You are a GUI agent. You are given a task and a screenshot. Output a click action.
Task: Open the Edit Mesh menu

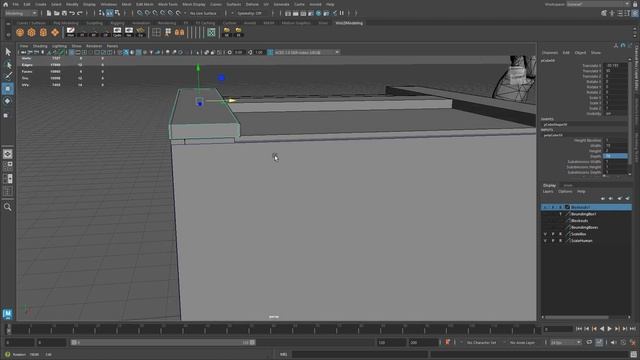point(144,4)
